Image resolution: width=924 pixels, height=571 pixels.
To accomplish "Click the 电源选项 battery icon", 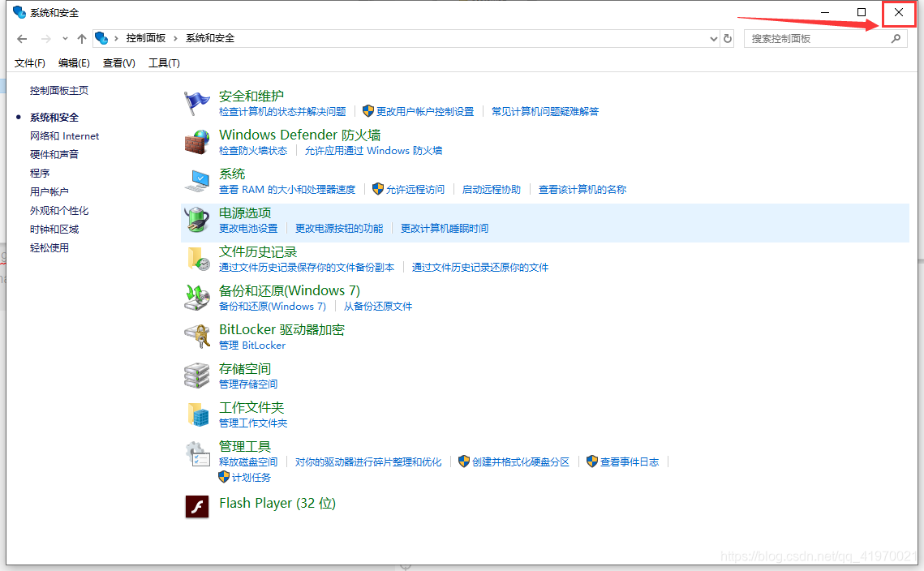I will 196,220.
